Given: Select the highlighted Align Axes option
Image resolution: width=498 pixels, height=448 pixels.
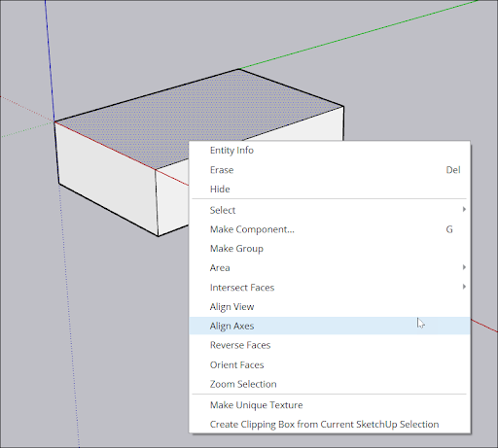Looking at the screenshot, I should 329,326.
